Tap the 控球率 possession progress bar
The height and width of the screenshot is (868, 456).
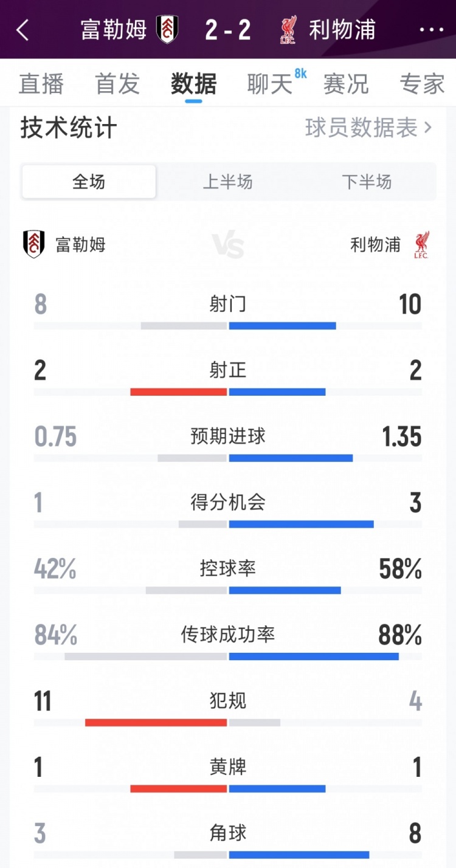tap(228, 590)
